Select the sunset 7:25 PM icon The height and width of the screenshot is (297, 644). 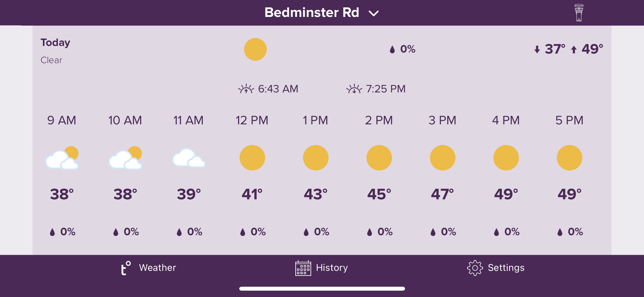pyautogui.click(x=354, y=89)
